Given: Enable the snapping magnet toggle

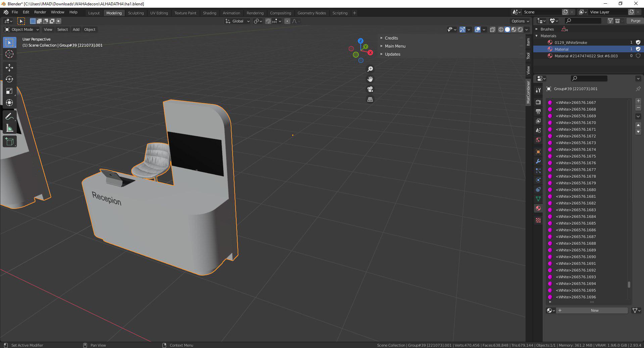Looking at the screenshot, I should coord(268,21).
